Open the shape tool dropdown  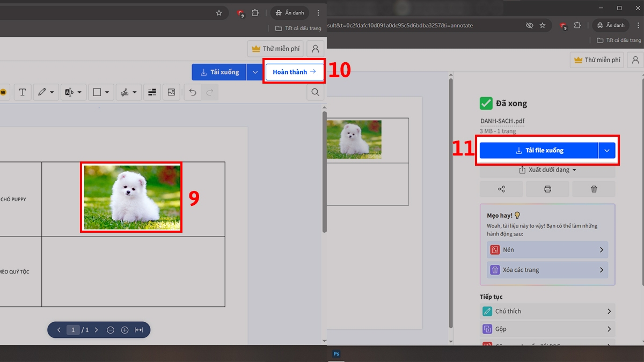click(x=101, y=92)
